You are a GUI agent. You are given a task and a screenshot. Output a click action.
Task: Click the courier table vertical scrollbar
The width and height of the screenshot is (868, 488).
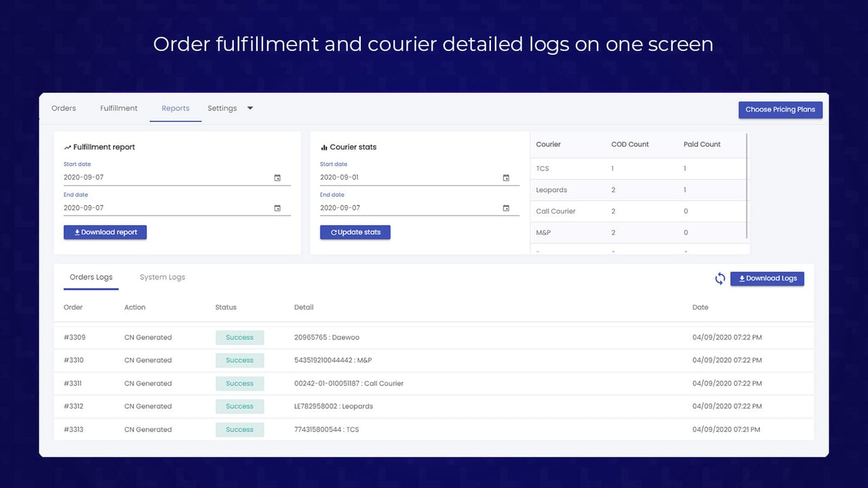(747, 186)
